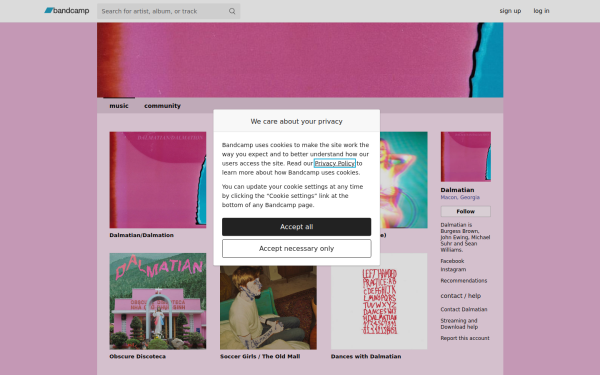Image resolution: width=600 pixels, height=375 pixels.
Task: Click the search magnifier icon
Action: click(x=232, y=11)
